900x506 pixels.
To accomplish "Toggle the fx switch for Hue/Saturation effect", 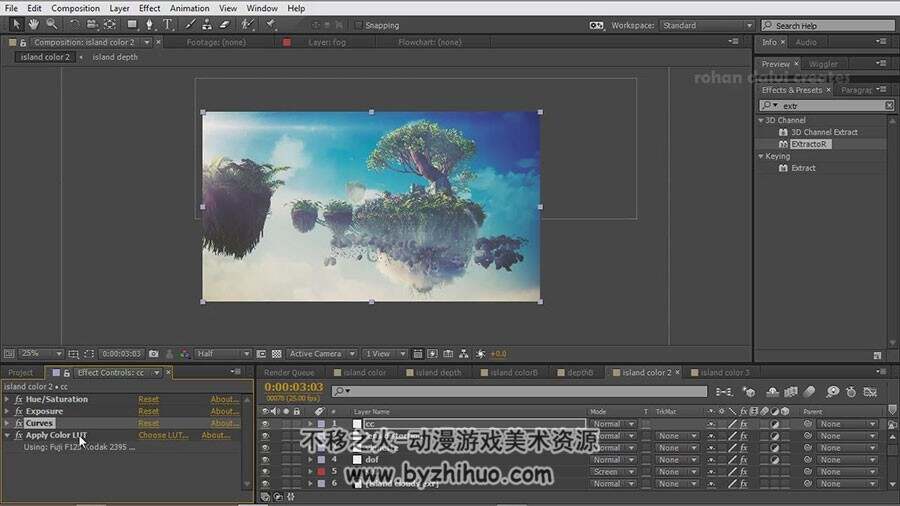I will (x=18, y=399).
